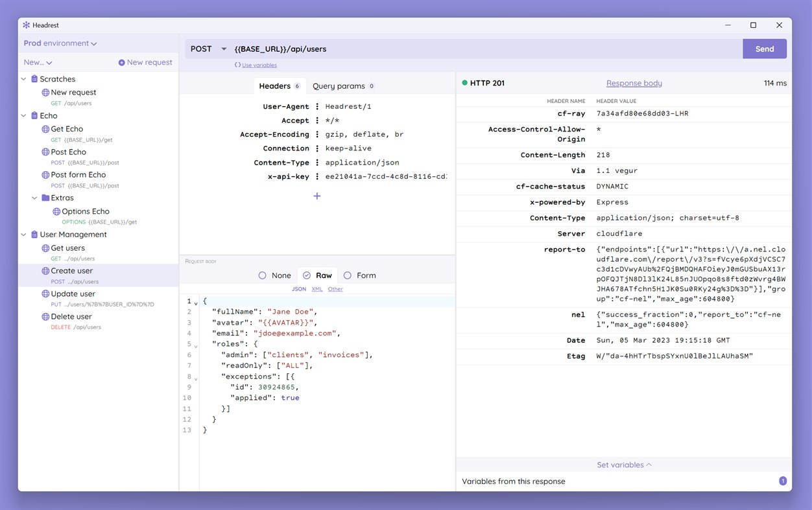Click the globe icon for Create user
The width and height of the screenshot is (812, 510).
tap(45, 271)
